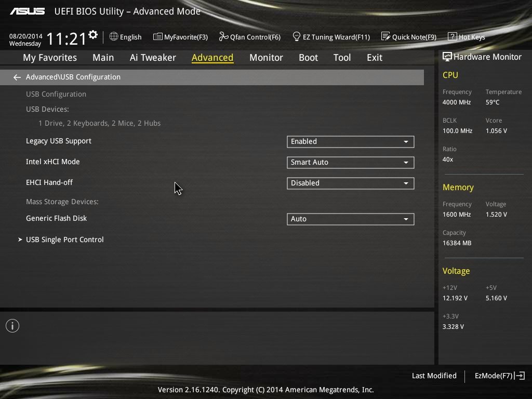Select Legacy USB Support label
The image size is (532, 399).
point(59,141)
